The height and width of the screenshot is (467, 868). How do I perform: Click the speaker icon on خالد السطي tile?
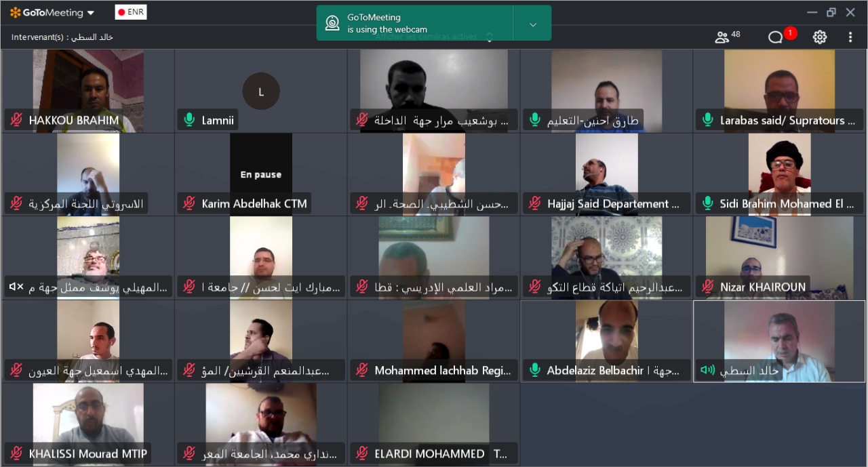[x=707, y=370]
